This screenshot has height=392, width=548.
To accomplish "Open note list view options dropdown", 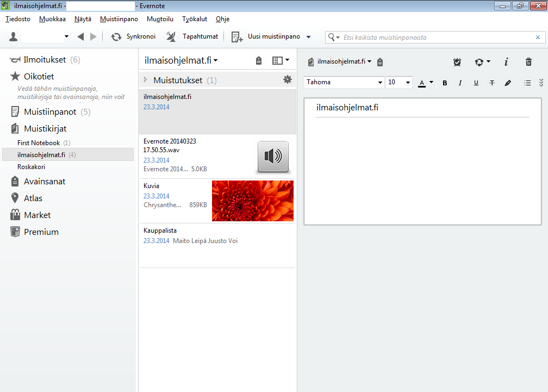I will (281, 60).
